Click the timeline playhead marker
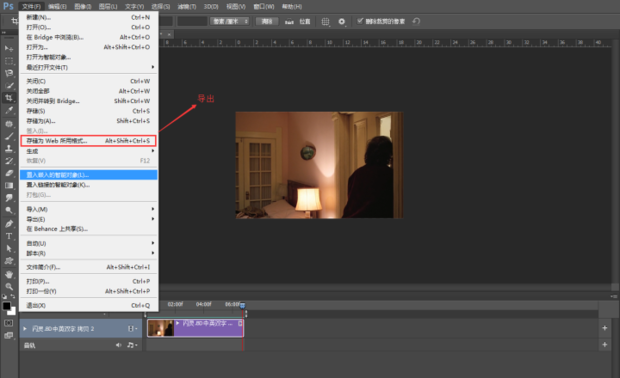 tap(242, 305)
